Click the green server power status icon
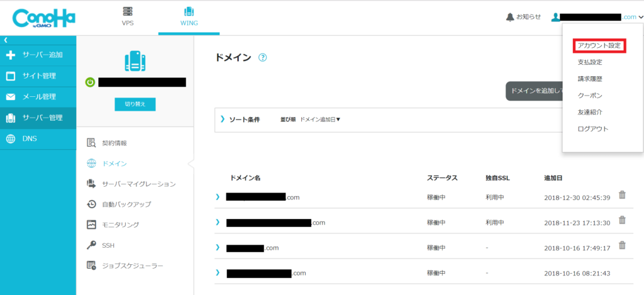 click(x=91, y=82)
